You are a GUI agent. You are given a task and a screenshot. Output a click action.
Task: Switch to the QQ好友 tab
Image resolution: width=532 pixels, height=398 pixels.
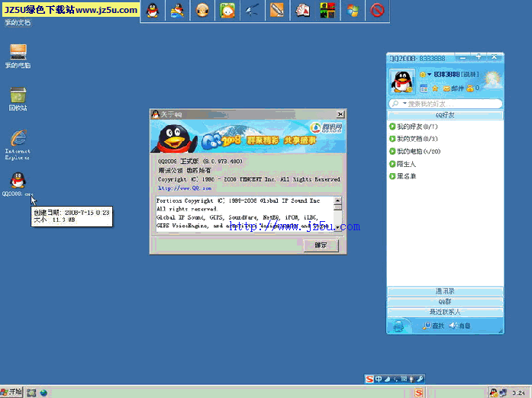pyautogui.click(x=445, y=115)
